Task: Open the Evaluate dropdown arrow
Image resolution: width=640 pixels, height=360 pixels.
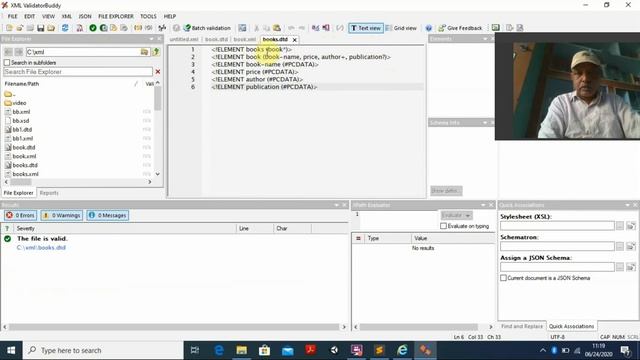Action: click(x=468, y=215)
